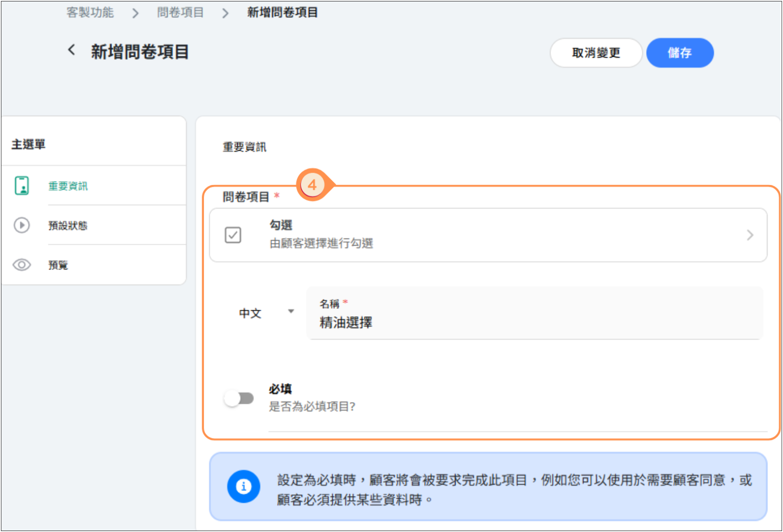Click the checkbox icon next to 勾選

click(x=233, y=235)
